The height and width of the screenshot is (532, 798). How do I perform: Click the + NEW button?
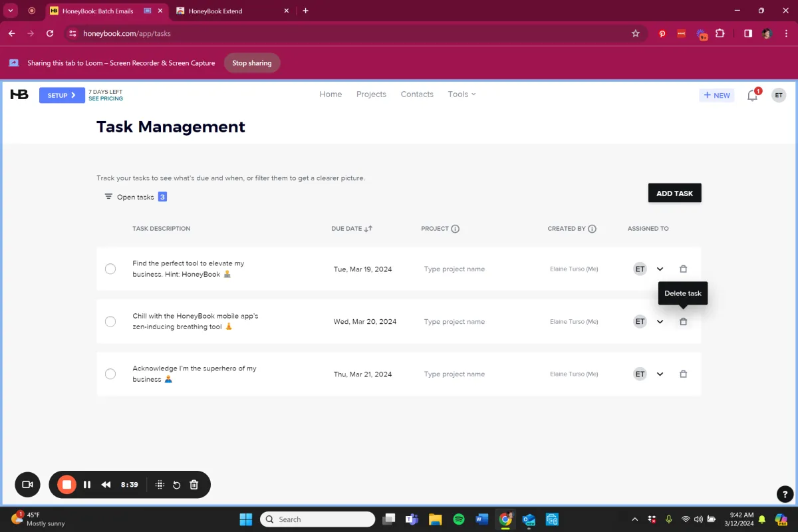716,95
